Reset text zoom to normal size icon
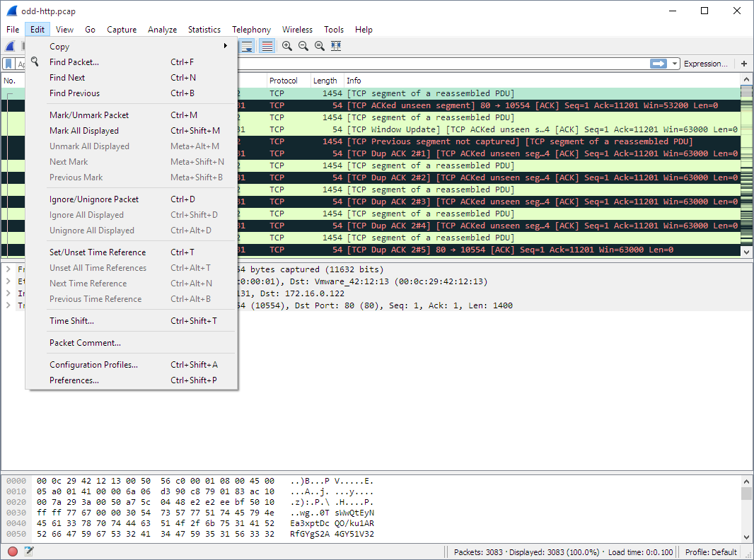The image size is (754, 560). [319, 46]
